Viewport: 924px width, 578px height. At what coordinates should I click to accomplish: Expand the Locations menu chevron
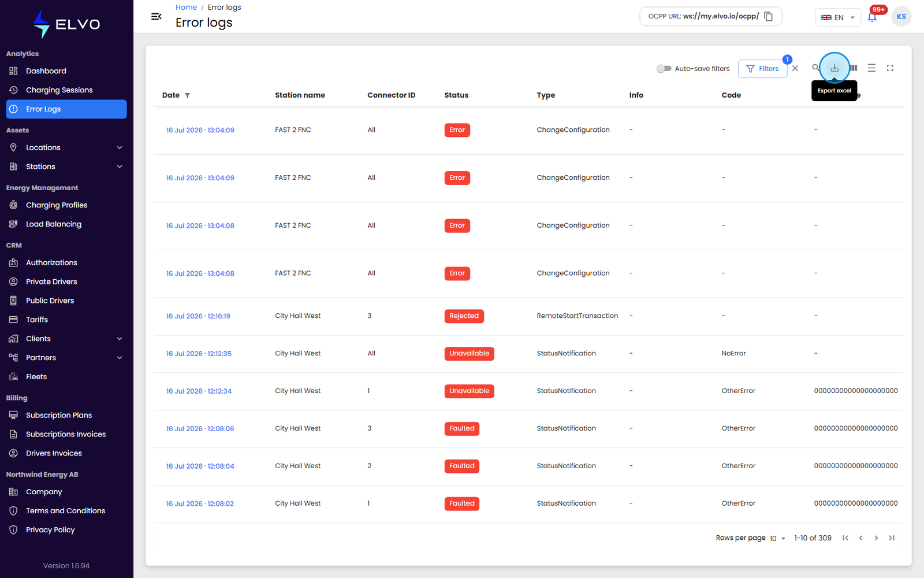pos(120,147)
